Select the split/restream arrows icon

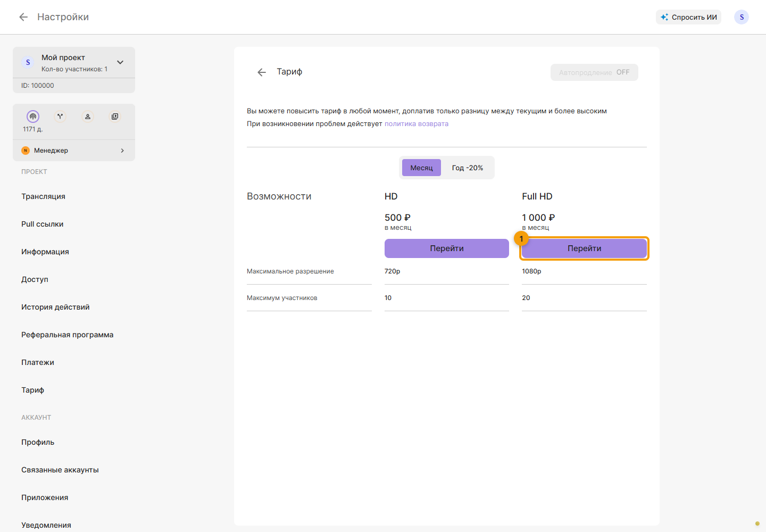(x=60, y=116)
